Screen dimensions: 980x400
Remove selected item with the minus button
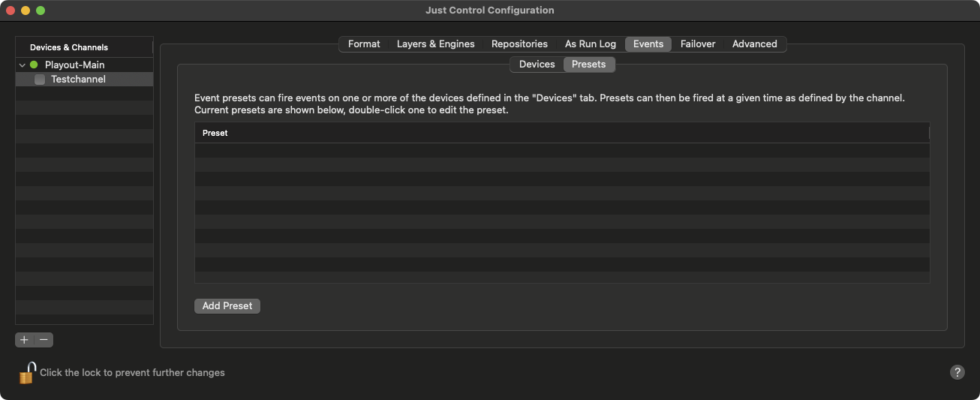(x=44, y=340)
